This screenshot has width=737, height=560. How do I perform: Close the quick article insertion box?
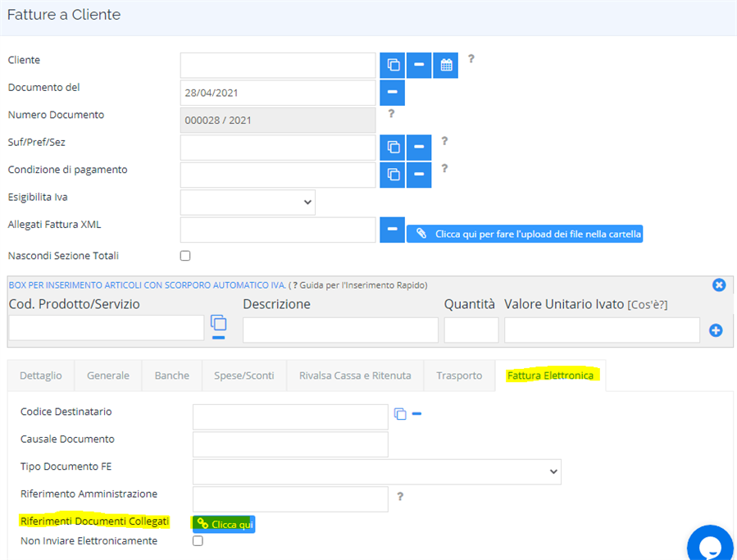(x=719, y=285)
